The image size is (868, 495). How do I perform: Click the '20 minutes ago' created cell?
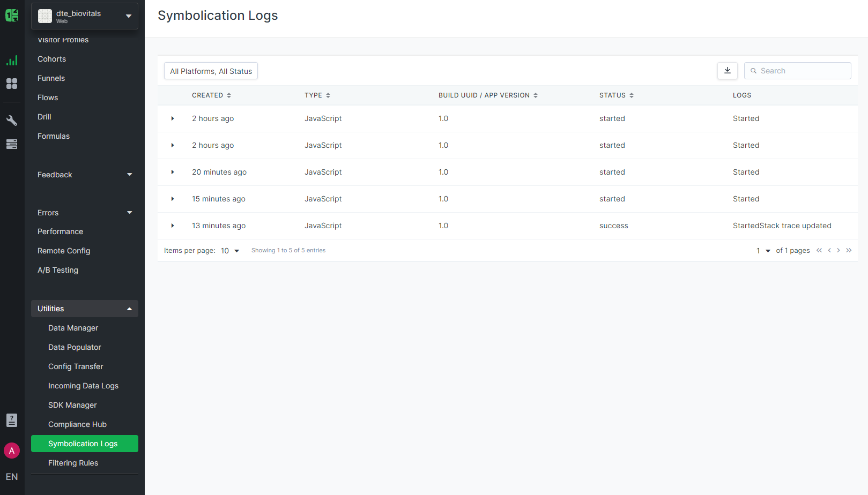point(219,172)
